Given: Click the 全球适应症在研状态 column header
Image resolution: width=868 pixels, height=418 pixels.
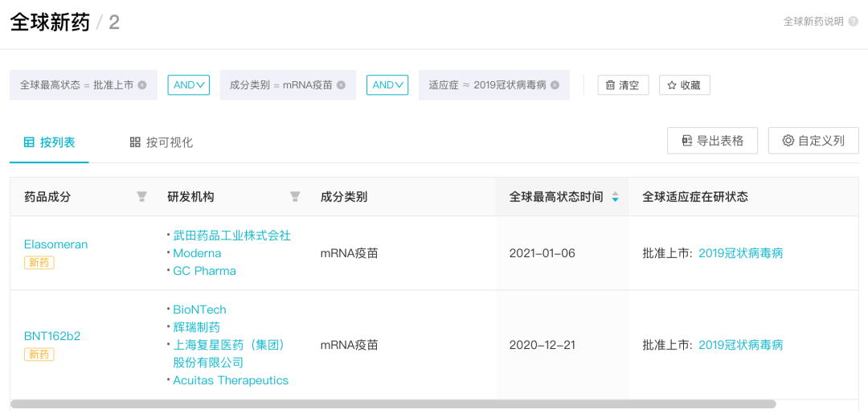Looking at the screenshot, I should click(695, 197).
